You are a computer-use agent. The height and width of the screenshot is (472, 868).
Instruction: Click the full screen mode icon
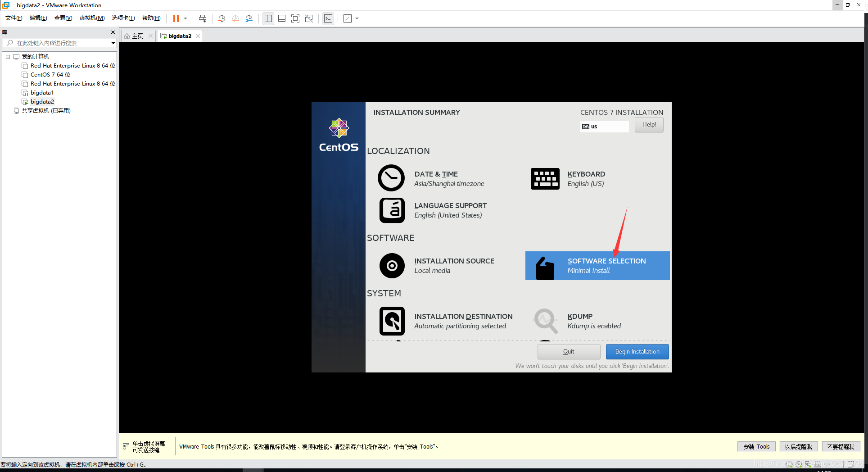pos(295,18)
